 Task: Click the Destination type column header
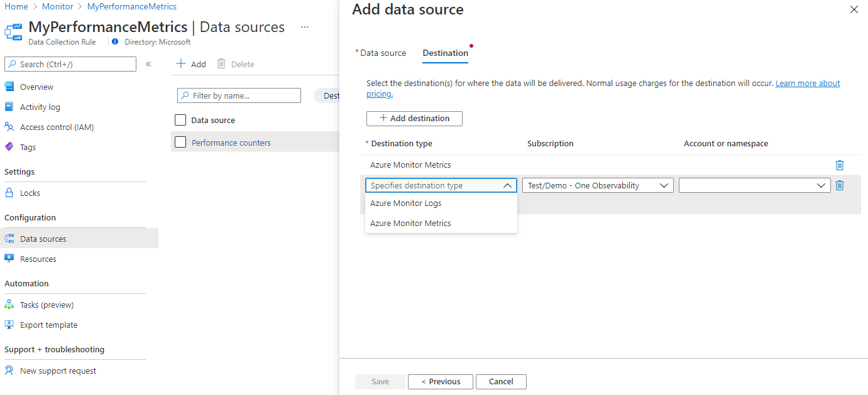click(402, 143)
